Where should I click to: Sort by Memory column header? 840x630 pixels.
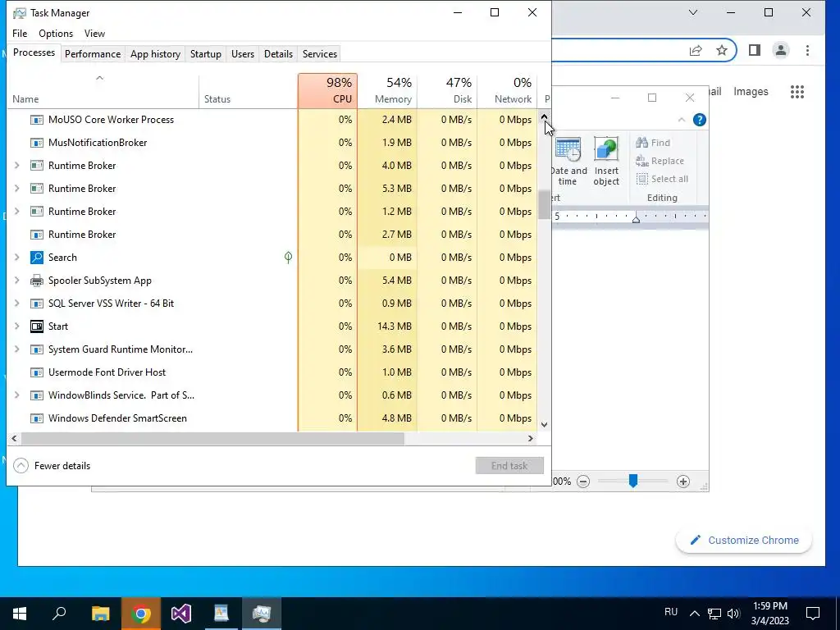click(x=387, y=90)
